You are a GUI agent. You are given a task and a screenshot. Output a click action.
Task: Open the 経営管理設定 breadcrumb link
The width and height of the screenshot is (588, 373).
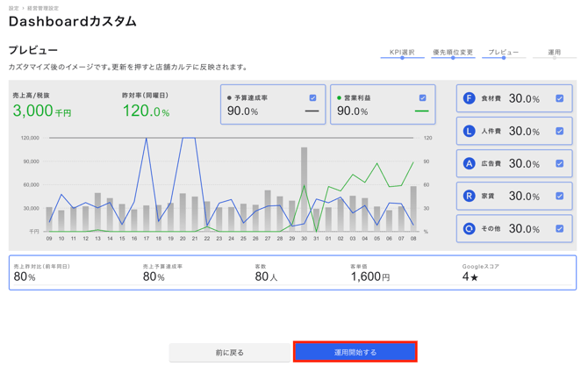[43, 8]
